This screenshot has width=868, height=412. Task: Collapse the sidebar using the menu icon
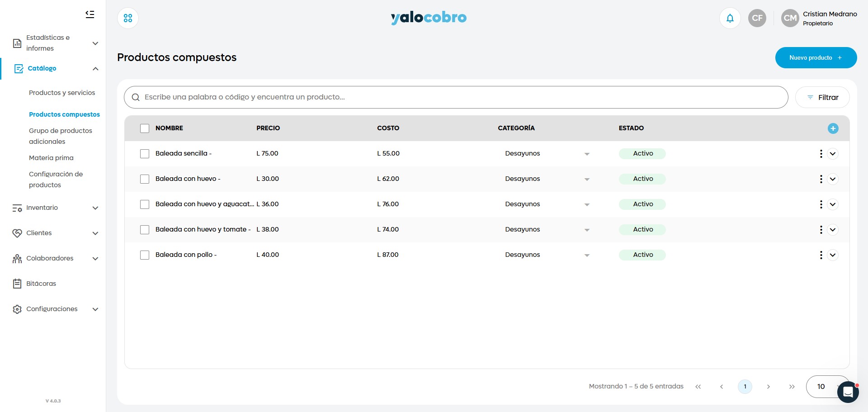point(90,14)
